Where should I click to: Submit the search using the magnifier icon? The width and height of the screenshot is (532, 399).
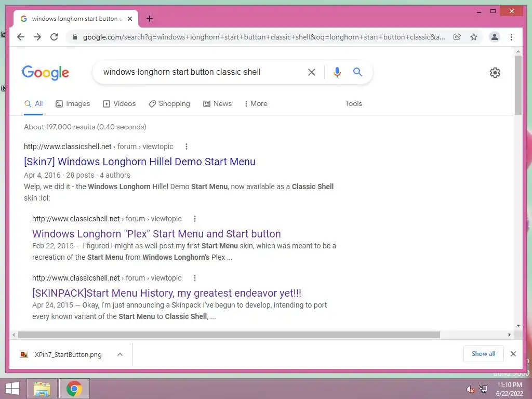357,72
